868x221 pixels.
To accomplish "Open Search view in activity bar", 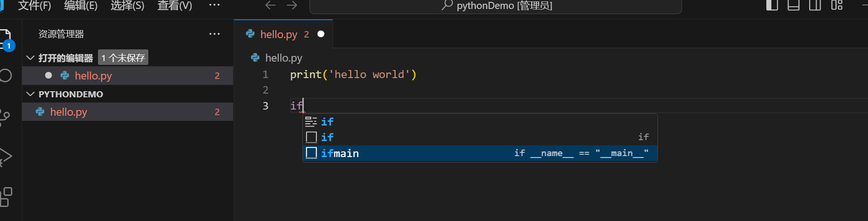I will click(5, 76).
